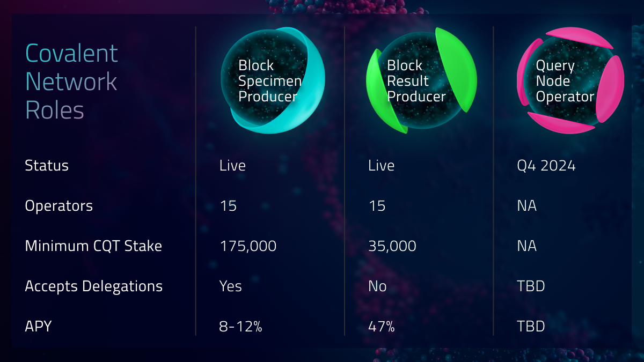This screenshot has height=362, width=644.
Task: Click Yes under Block Specimen Producer delegations
Action: click(231, 286)
